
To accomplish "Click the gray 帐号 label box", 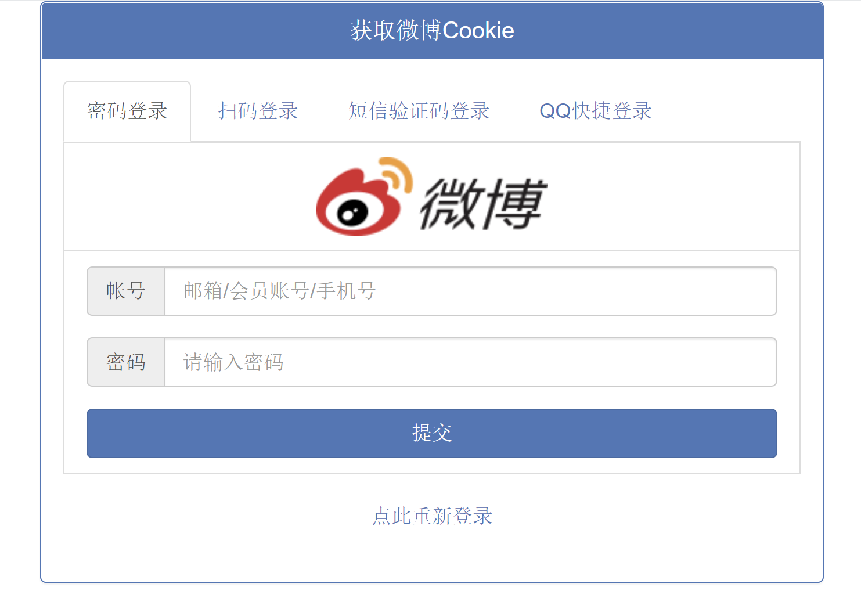I will pos(126,291).
